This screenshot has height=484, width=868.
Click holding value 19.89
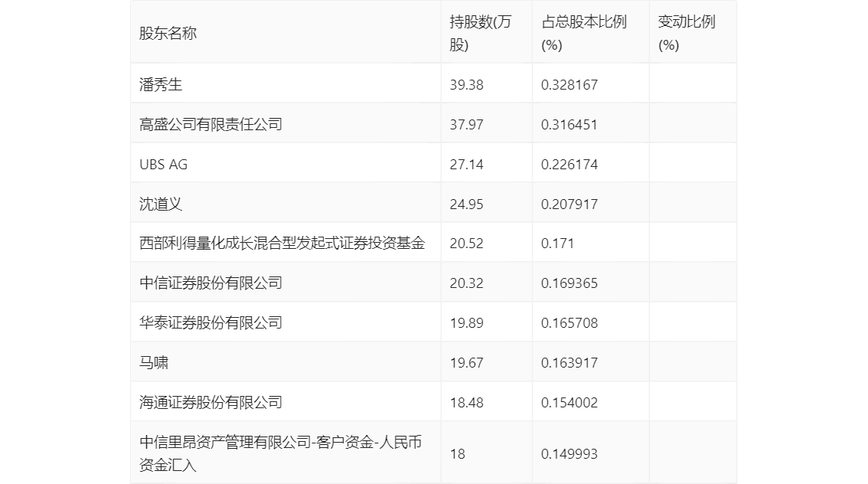click(x=467, y=323)
